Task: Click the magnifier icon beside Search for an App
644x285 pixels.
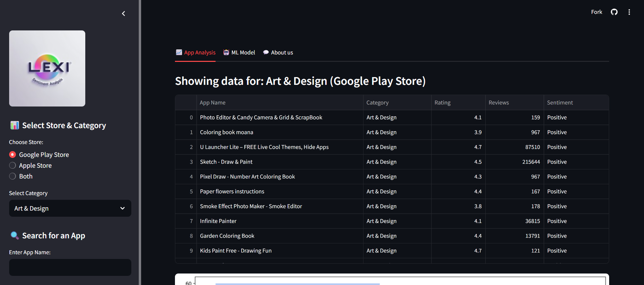Action: [x=15, y=235]
